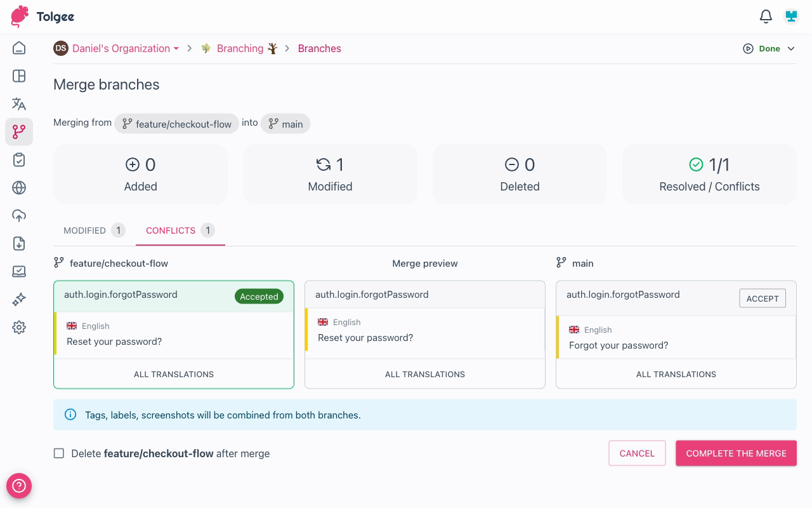Viewport: 812px width, 508px height.
Task: Open Import via the cloud upload icon
Action: (18, 215)
